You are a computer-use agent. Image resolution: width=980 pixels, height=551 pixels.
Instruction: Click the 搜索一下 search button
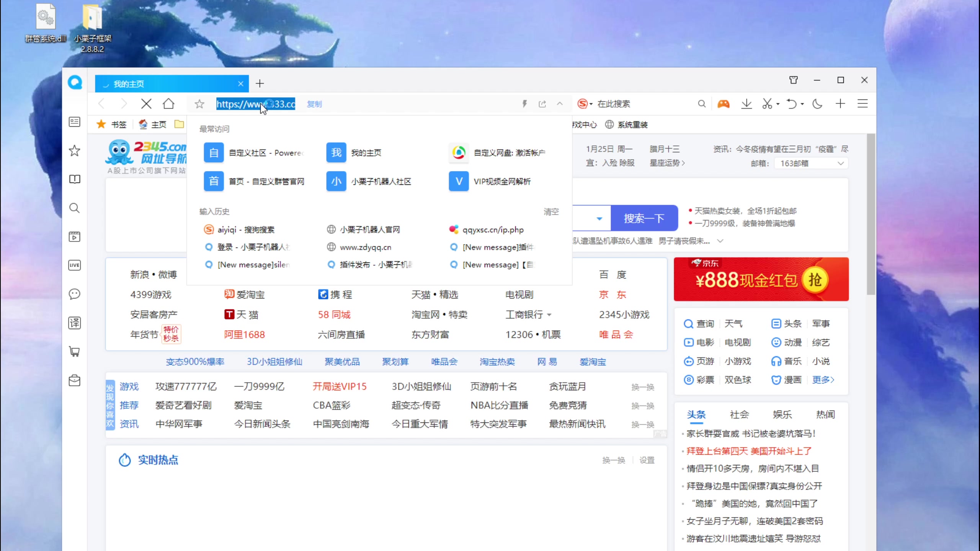[x=644, y=218]
